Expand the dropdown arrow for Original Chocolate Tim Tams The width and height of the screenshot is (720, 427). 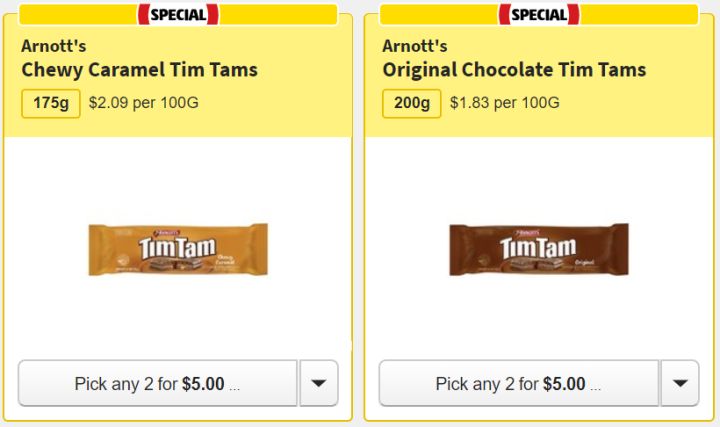tap(680, 384)
